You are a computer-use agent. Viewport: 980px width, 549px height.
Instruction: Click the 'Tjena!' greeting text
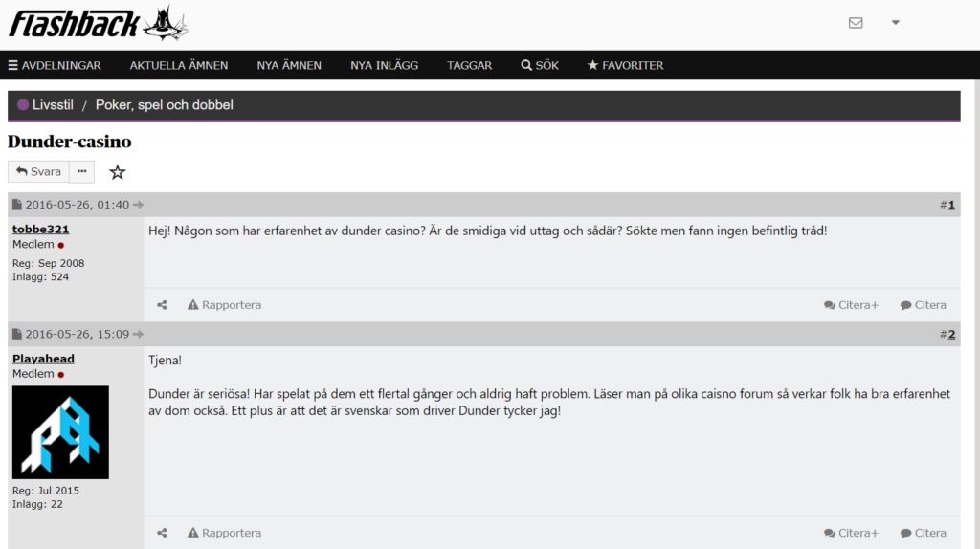click(x=165, y=360)
